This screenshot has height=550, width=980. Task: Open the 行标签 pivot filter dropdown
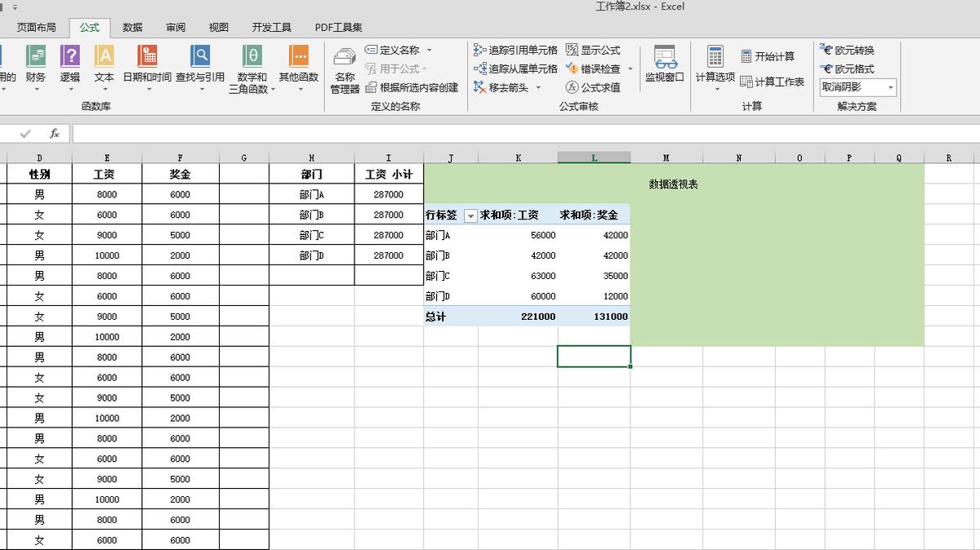coord(471,215)
